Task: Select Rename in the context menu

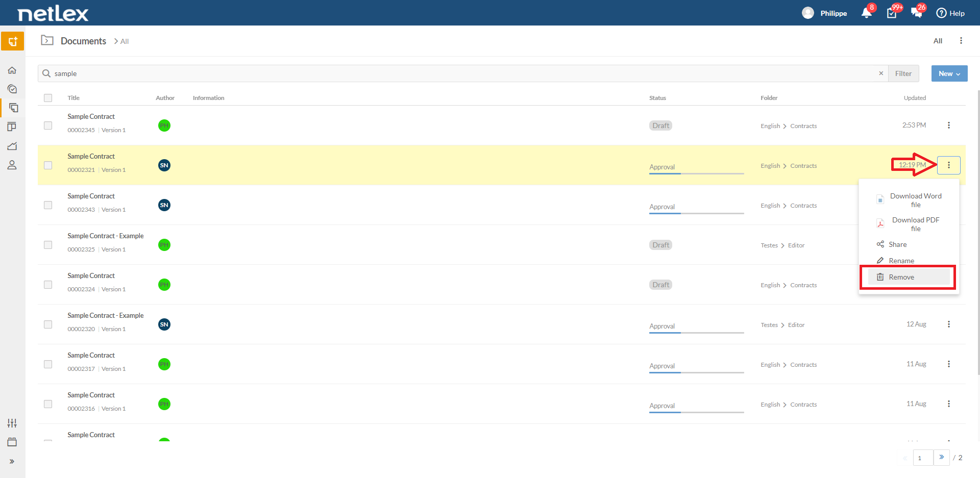Action: click(909, 261)
